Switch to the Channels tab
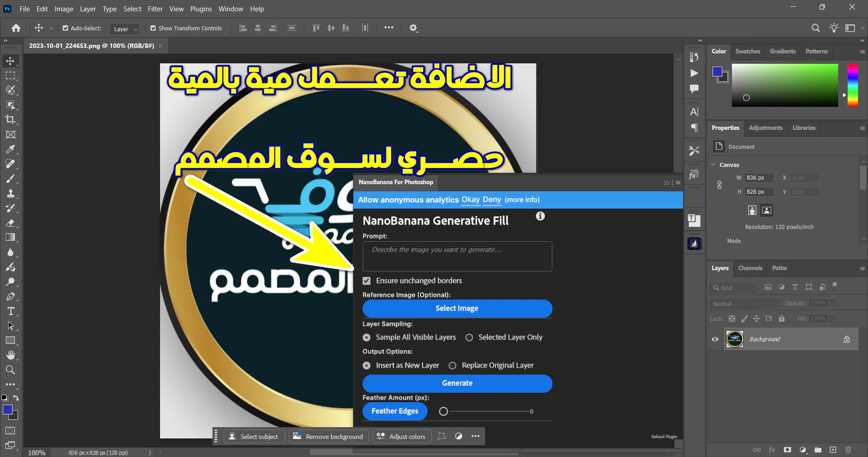 pos(750,268)
